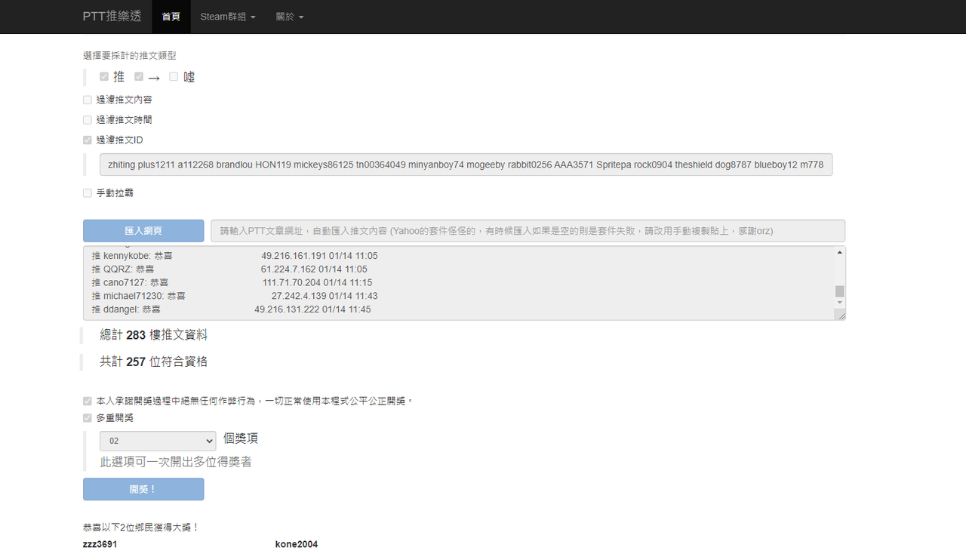Click the 恭喜以下2位鄉民獲得大獎 message
The height and width of the screenshot is (560, 966).
141,528
